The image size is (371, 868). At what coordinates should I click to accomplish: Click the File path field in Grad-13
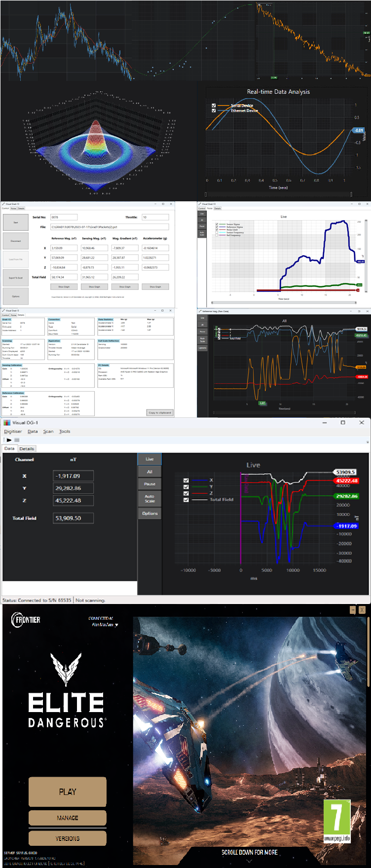pyautogui.click(x=110, y=227)
